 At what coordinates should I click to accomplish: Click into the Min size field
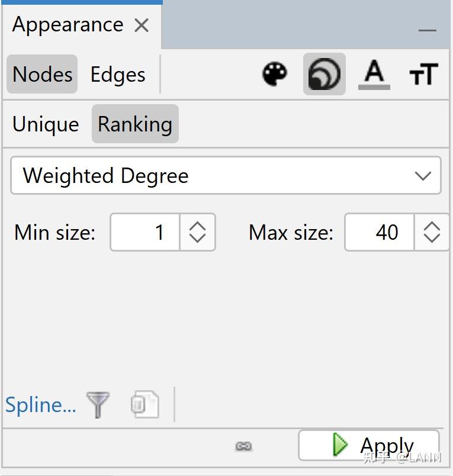(146, 232)
